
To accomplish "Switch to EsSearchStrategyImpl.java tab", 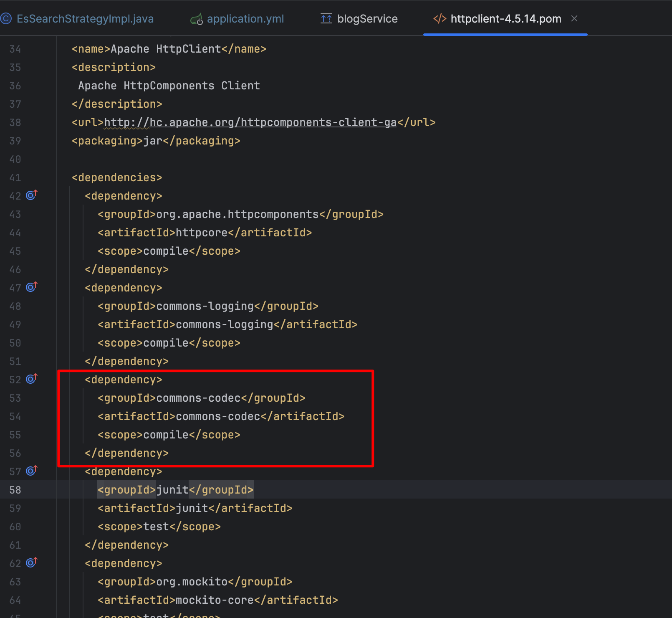I will coord(85,19).
